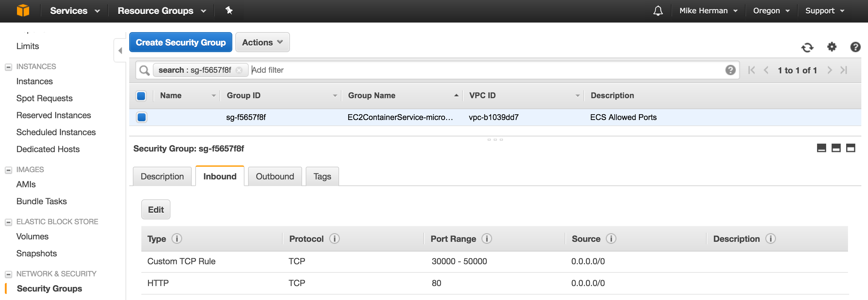The height and width of the screenshot is (300, 868).
Task: Click the Create Security Group button
Action: [x=181, y=42]
